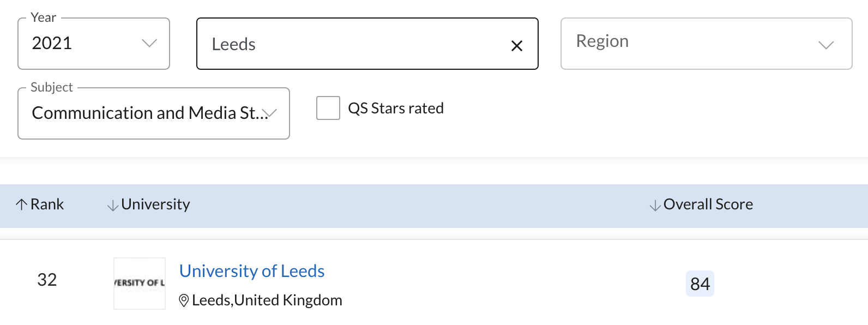Click the Leeds, United Kingdom location text
Screen dimensions: 868x325
267,300
